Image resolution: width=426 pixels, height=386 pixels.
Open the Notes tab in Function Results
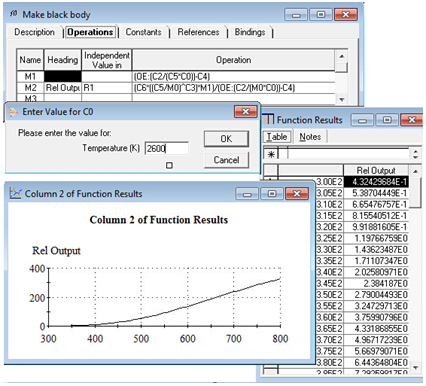click(310, 137)
